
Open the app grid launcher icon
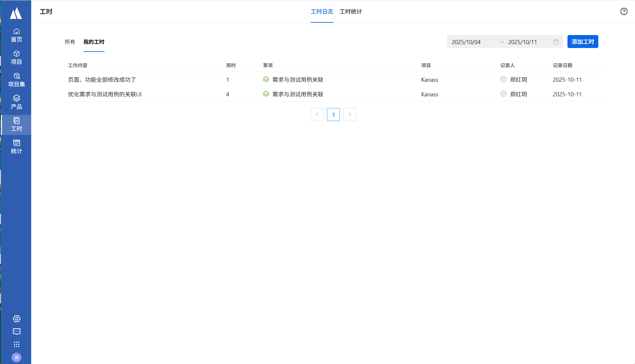pyautogui.click(x=17, y=344)
